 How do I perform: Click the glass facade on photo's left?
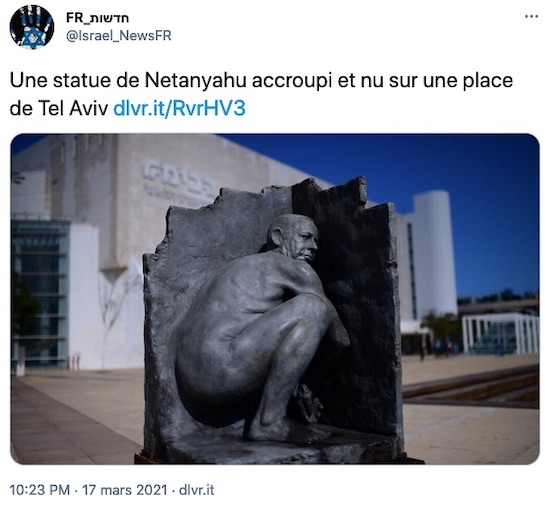click(40, 293)
